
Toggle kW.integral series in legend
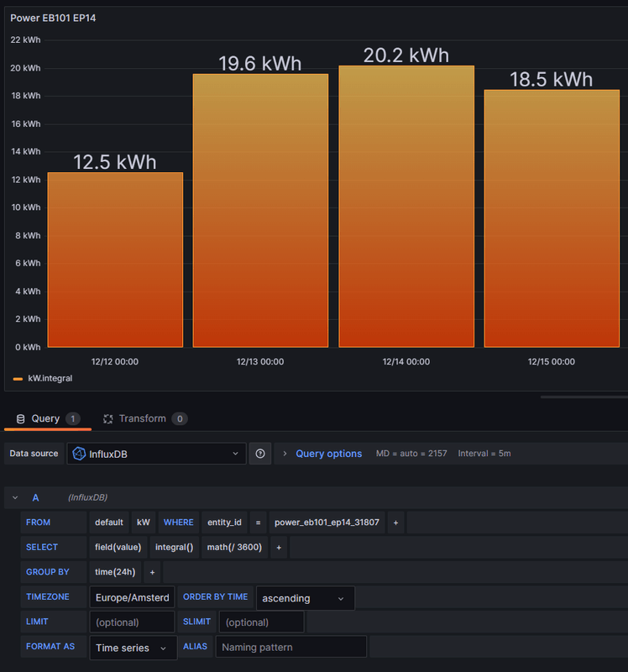(50, 379)
